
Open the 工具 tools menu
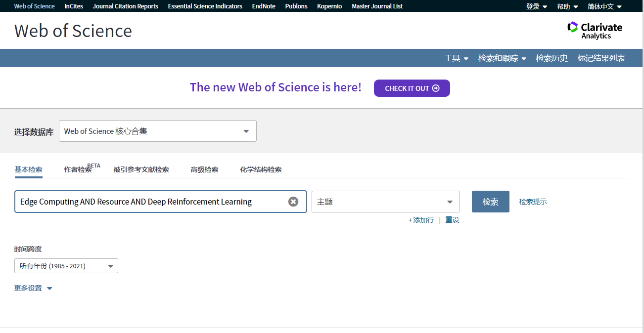tap(456, 58)
